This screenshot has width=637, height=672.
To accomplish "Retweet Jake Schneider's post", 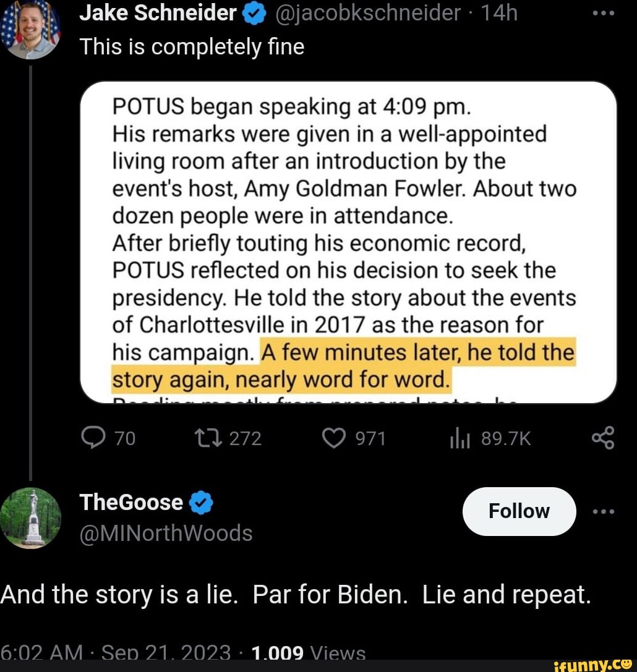I will pyautogui.click(x=208, y=438).
